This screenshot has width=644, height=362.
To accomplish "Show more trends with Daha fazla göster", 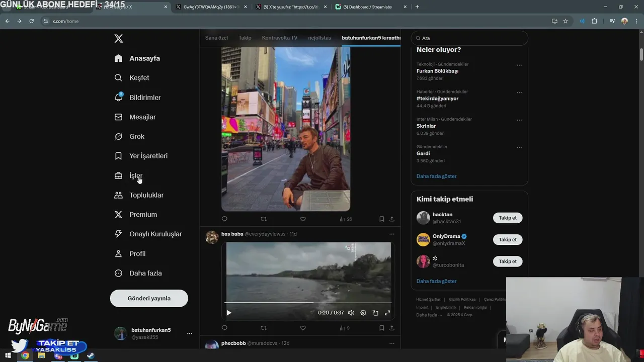I will [x=437, y=176].
